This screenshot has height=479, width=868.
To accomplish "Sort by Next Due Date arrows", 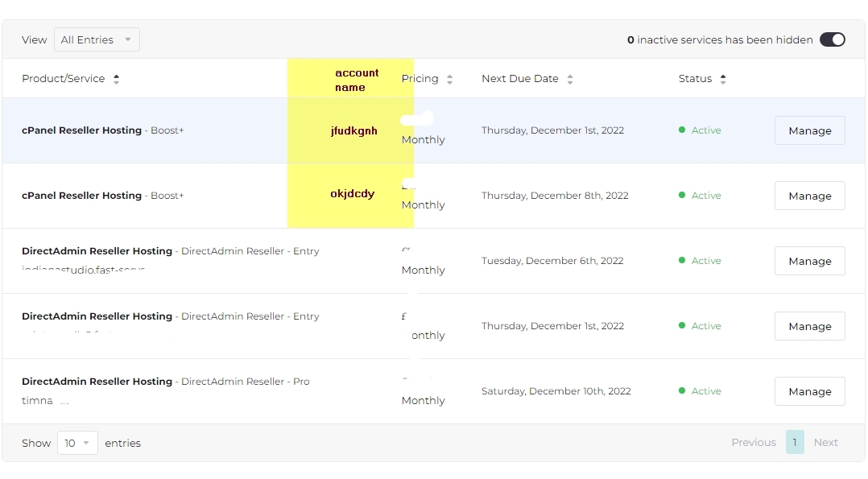I will click(570, 79).
